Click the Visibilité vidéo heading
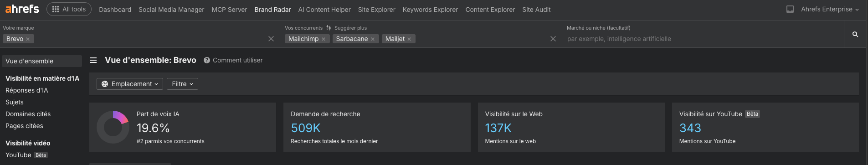This screenshot has width=868, height=165. click(28, 143)
